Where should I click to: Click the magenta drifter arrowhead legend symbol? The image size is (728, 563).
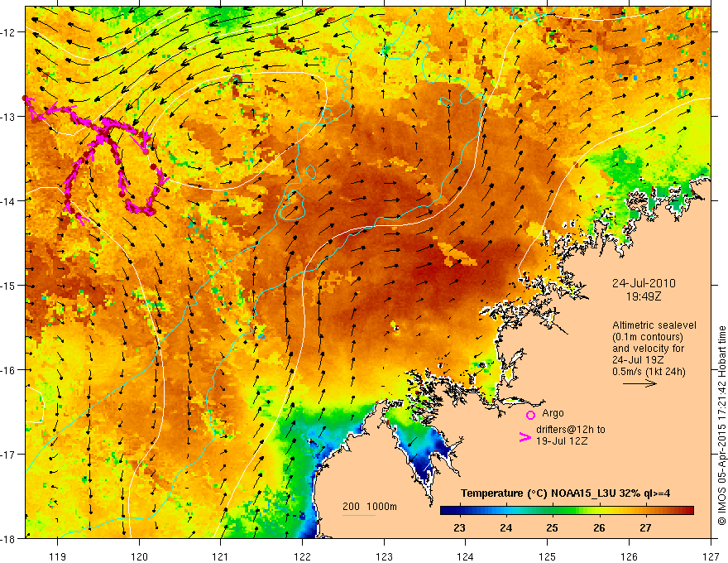click(x=524, y=437)
